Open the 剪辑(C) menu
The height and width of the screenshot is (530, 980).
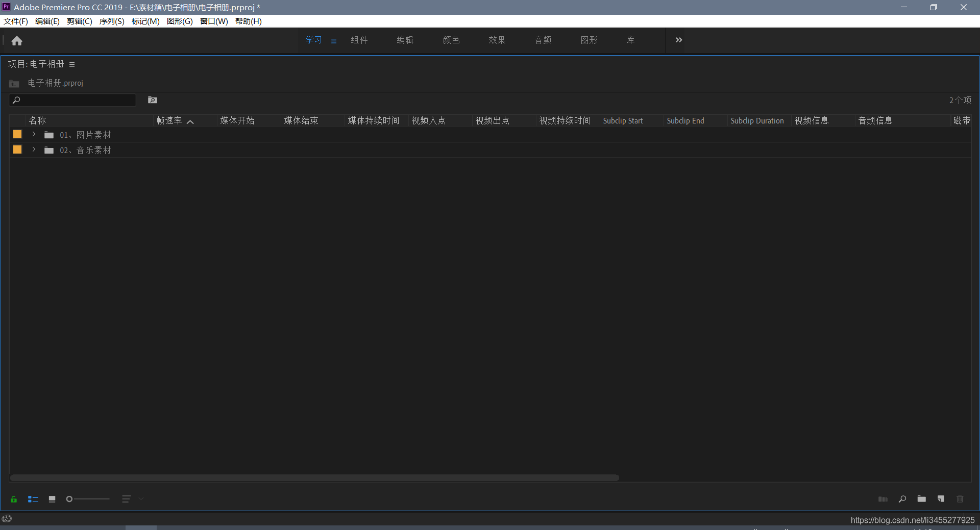(80, 21)
